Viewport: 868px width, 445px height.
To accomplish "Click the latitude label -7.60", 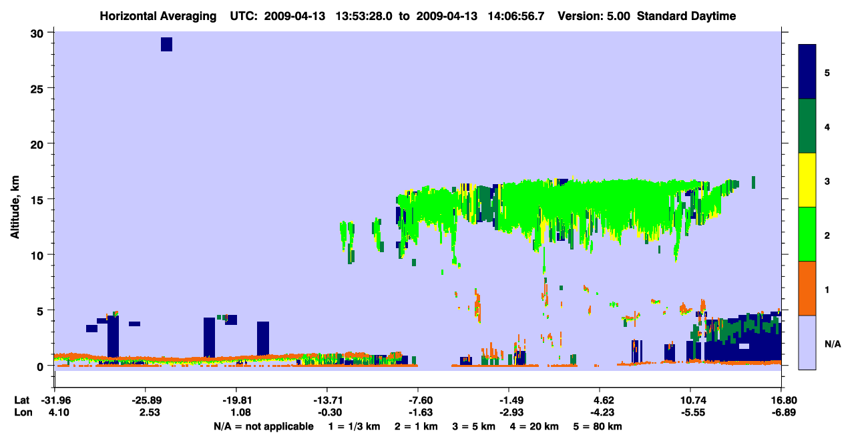I will 417,400.
